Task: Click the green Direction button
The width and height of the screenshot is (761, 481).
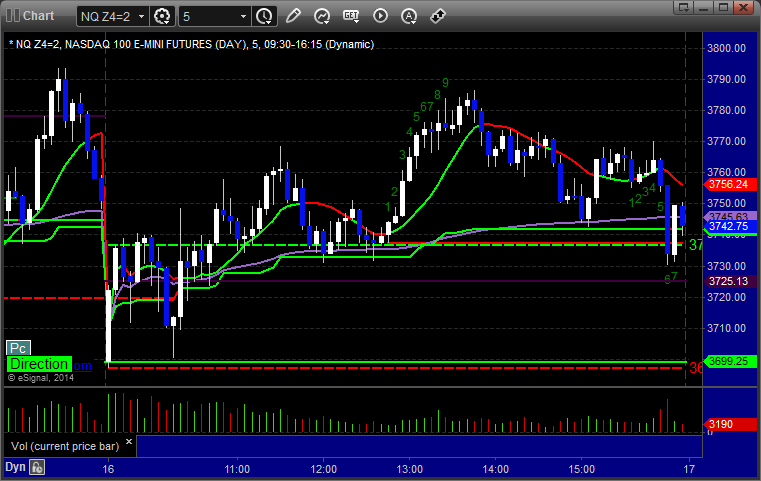Action: pyautogui.click(x=39, y=364)
